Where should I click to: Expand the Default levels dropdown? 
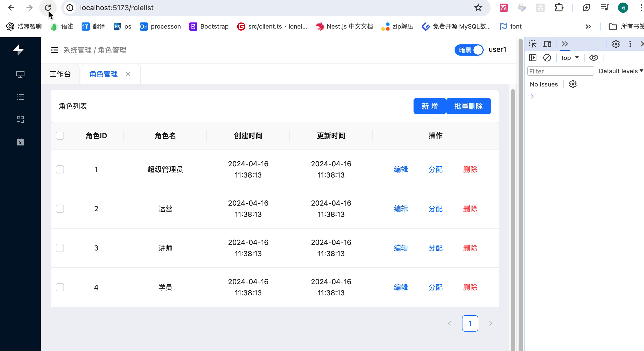[621, 71]
